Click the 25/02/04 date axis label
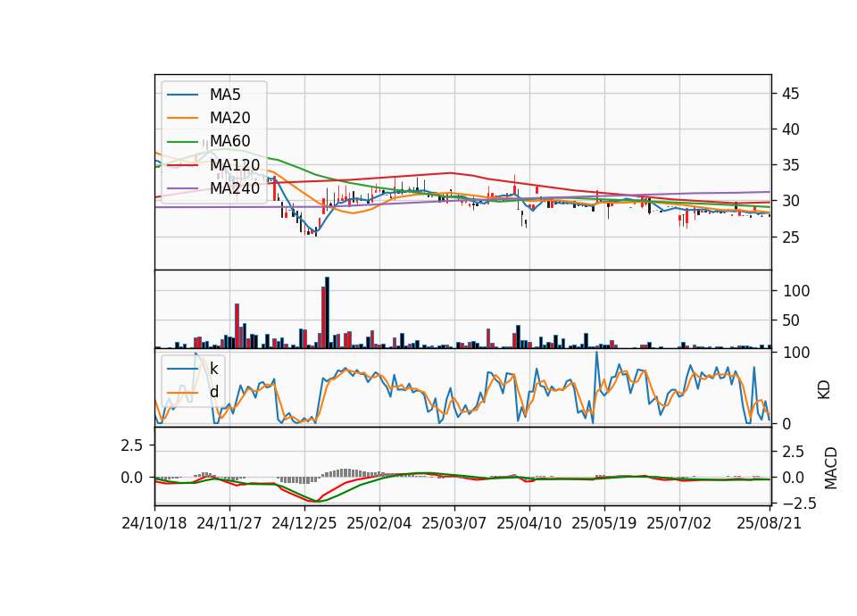This screenshot has height=616, width=857. 379,523
